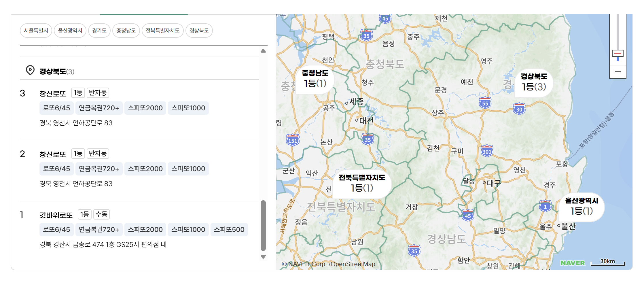Open the 울산광역시 1등(1) map marker
Screen dimensions: 644x291
(x=582, y=207)
